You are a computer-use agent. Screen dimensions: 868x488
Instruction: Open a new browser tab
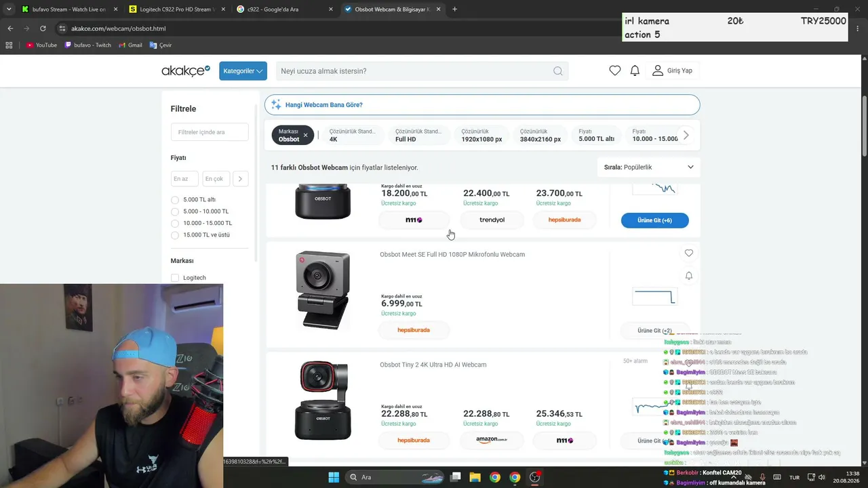click(454, 9)
